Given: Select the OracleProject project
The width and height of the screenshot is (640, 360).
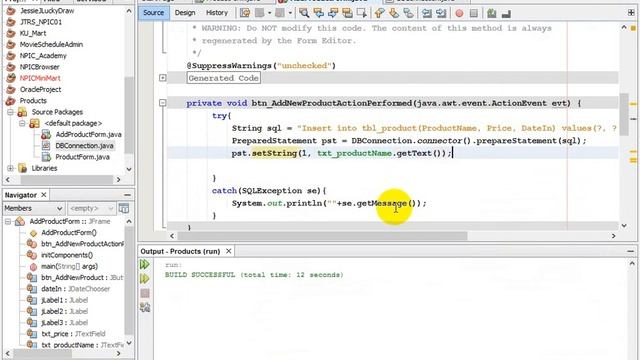Looking at the screenshot, I should [x=40, y=89].
